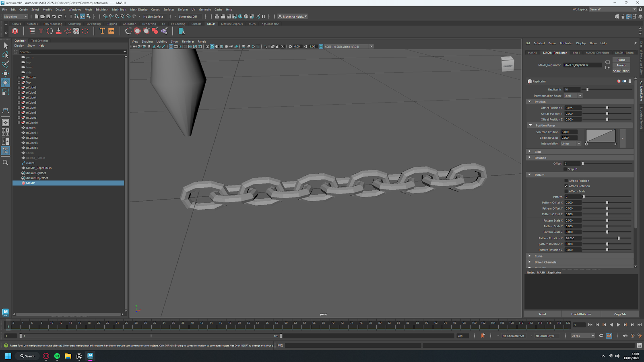
Task: Open the Deform menu
Action: [x=183, y=10]
